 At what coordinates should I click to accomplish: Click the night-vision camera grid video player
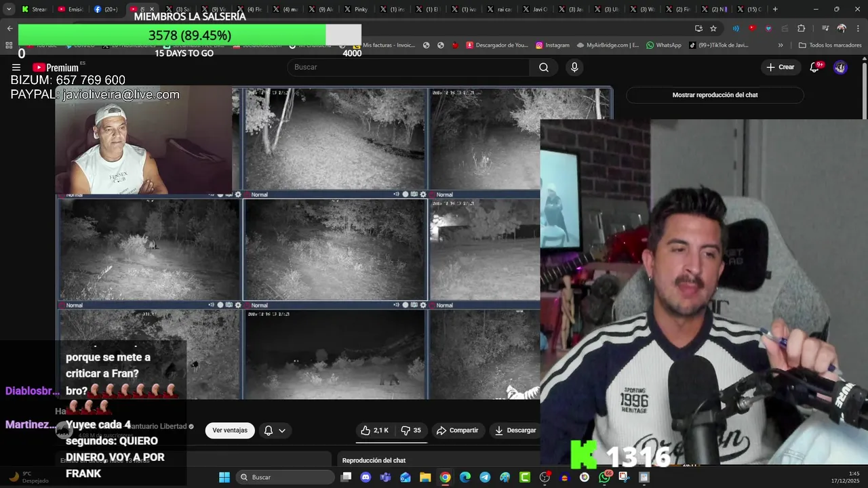tap(334, 243)
